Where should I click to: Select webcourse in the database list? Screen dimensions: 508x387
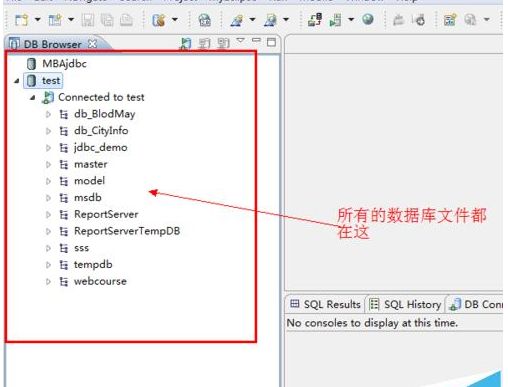tap(100, 281)
